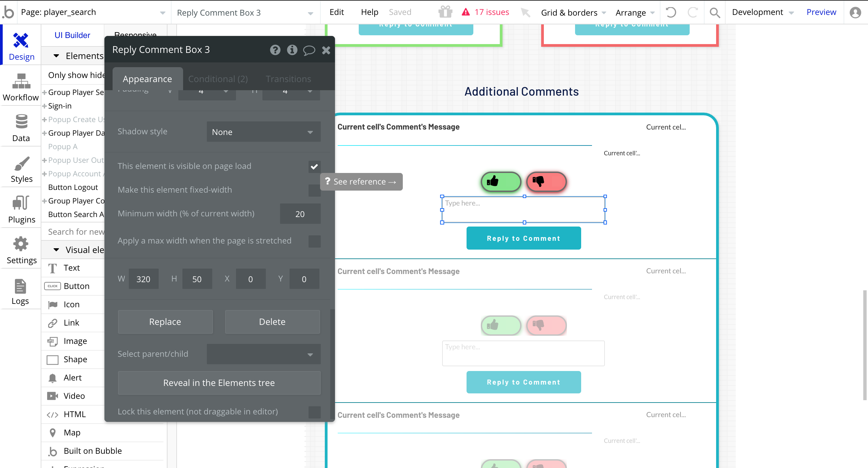Open the Select parent/child dropdown
Screen dimensions: 868x468
[x=263, y=354]
